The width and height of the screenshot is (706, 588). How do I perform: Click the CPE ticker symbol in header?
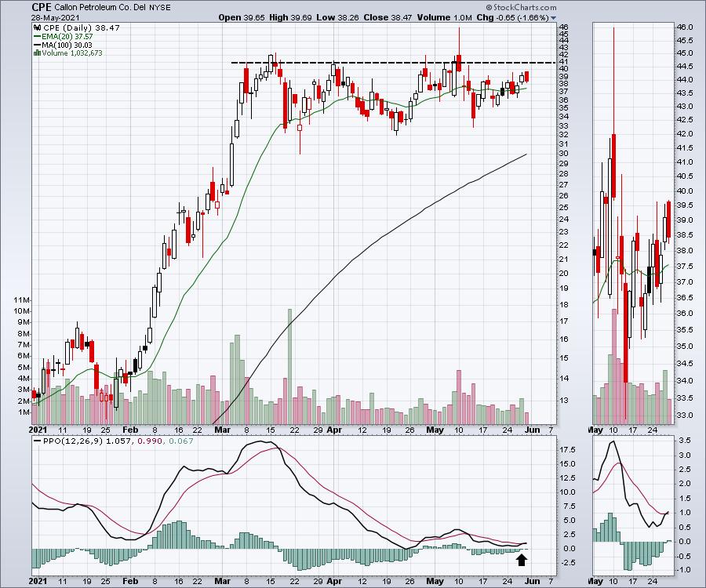(x=42, y=7)
